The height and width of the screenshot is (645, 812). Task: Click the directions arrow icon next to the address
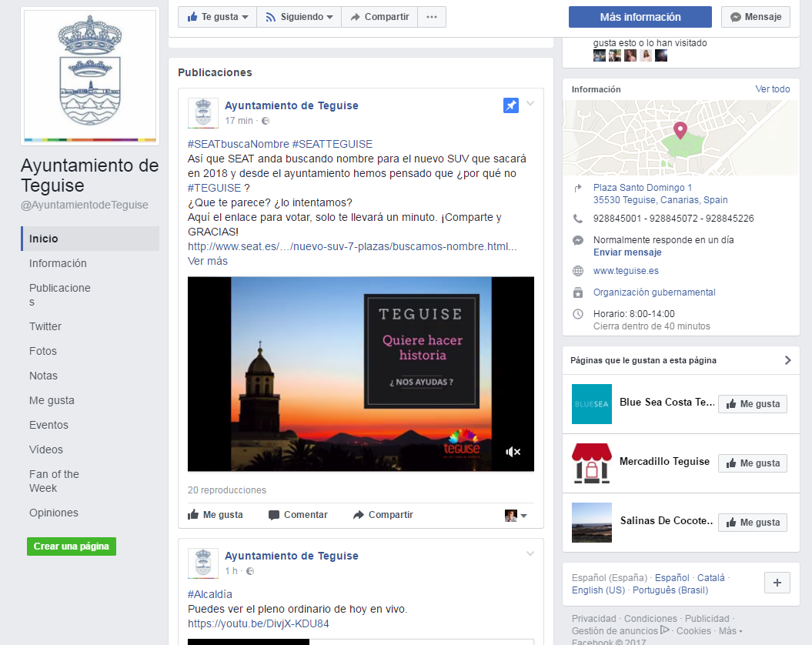[x=578, y=188]
